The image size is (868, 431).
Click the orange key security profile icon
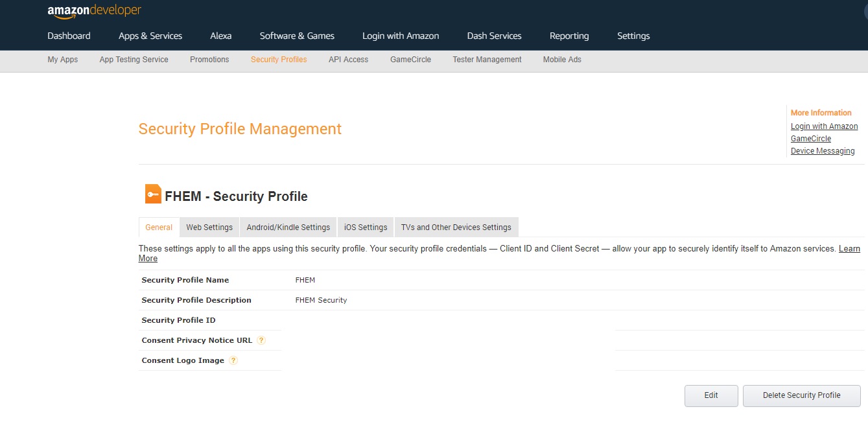(153, 194)
